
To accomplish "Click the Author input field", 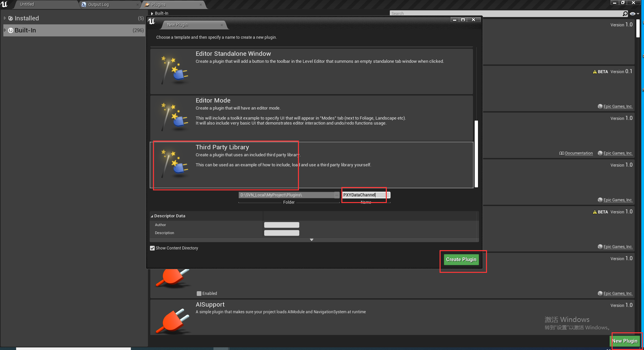I will (x=282, y=225).
